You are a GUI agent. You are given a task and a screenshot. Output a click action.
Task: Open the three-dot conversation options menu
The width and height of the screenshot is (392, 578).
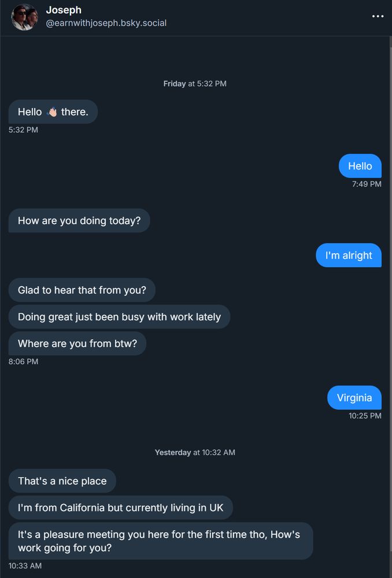378,16
